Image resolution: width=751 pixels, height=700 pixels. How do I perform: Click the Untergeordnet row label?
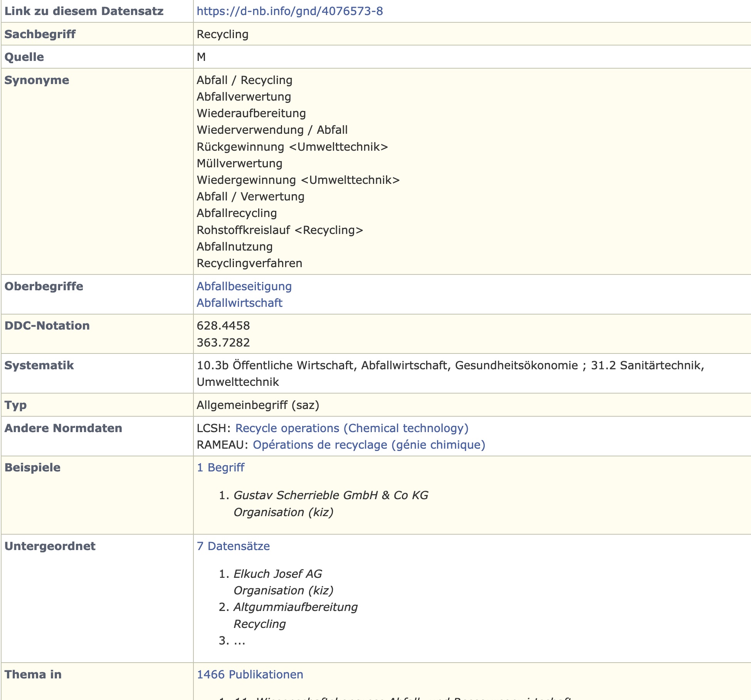click(50, 546)
